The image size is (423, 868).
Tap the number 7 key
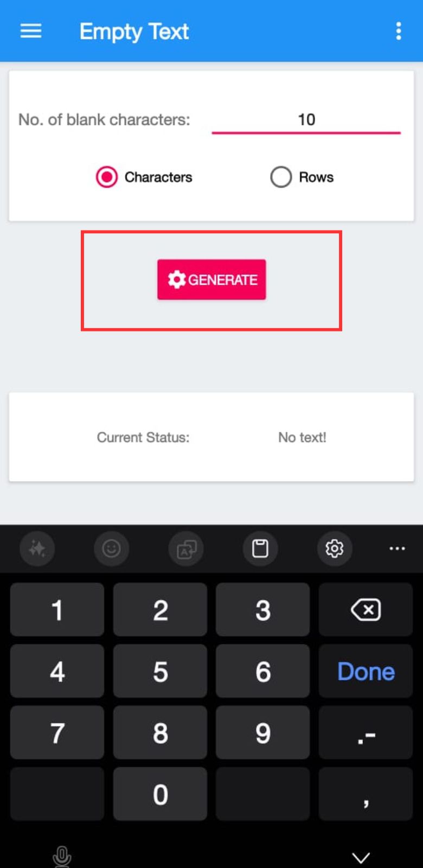pos(57,733)
